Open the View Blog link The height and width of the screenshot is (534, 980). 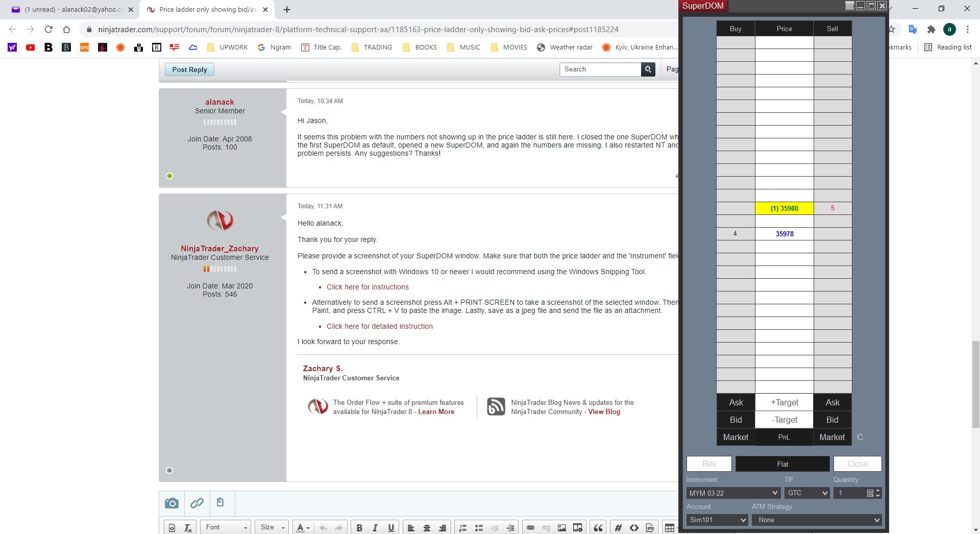pos(604,412)
